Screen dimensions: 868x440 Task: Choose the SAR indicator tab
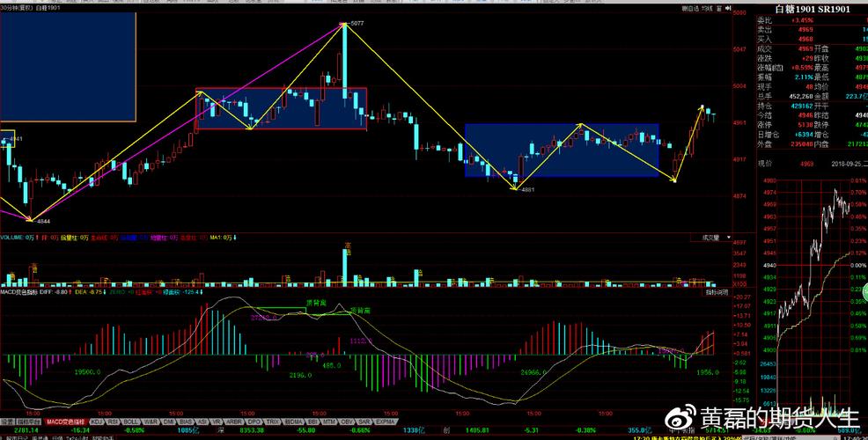coord(364,422)
